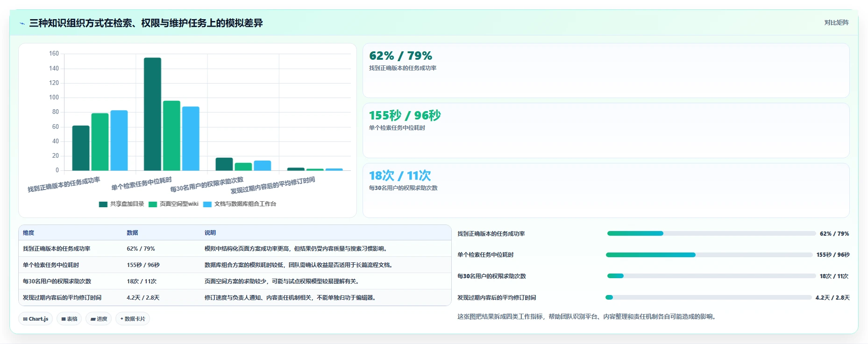The height and width of the screenshot is (344, 868).
Task: Click the progress bar for 找到正确版本的任务成功率
Action: click(x=711, y=233)
